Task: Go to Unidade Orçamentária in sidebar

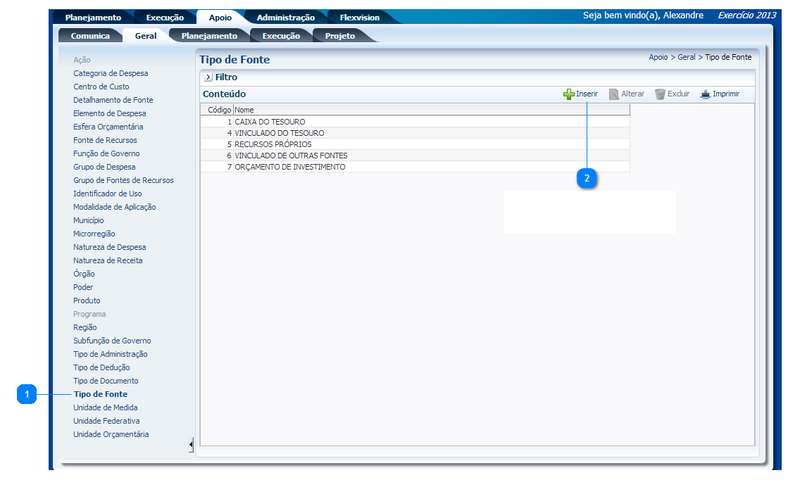Action: pyautogui.click(x=111, y=434)
